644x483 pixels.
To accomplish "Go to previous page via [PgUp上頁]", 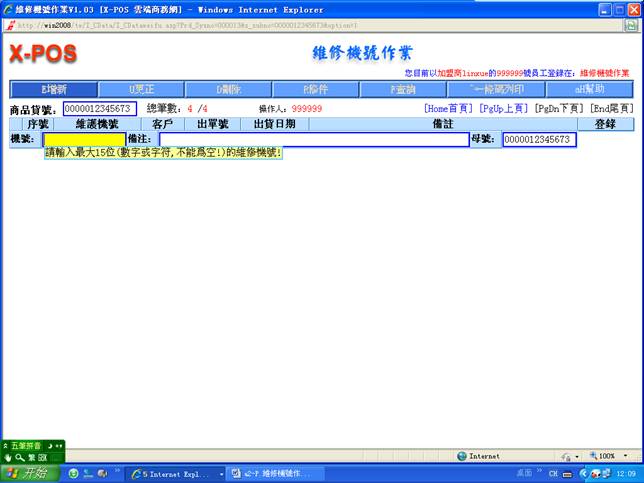I will click(504, 108).
